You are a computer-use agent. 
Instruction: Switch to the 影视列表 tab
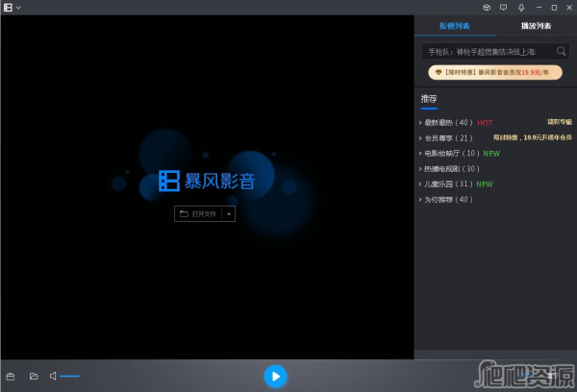point(455,26)
